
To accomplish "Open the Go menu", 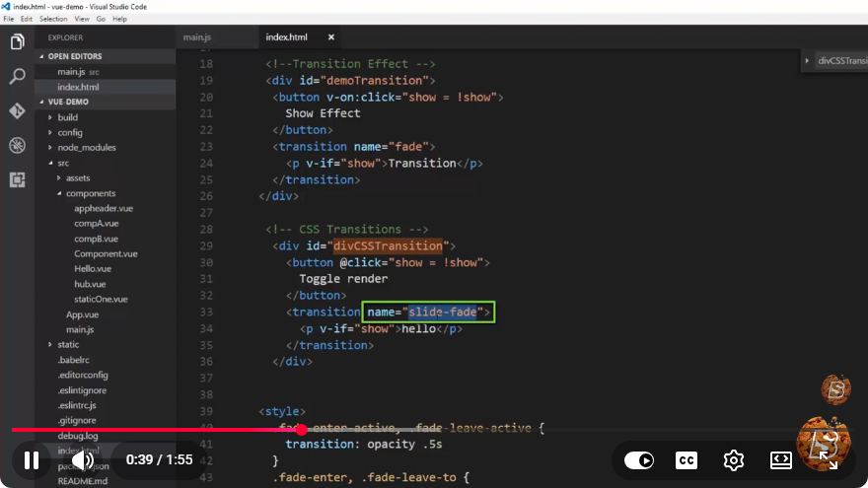I will pos(101,19).
